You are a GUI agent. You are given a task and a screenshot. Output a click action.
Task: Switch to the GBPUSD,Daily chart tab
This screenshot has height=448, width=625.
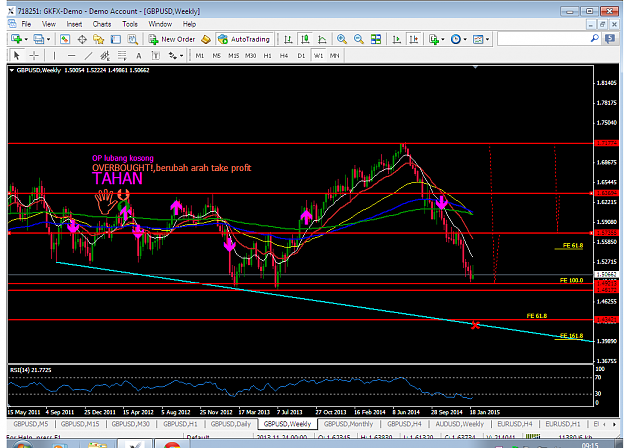tap(231, 424)
